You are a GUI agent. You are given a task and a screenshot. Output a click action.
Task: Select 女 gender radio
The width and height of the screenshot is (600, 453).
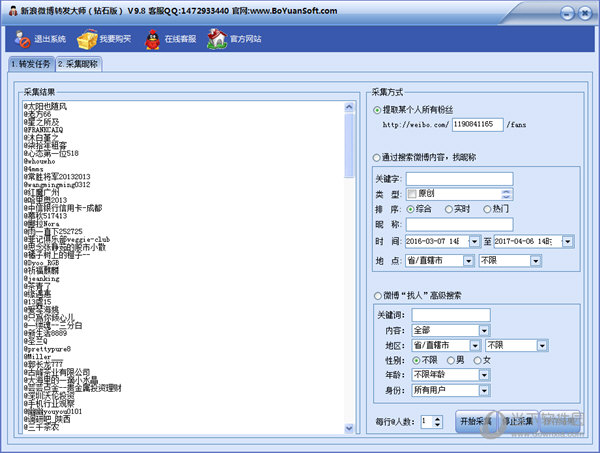(x=478, y=360)
